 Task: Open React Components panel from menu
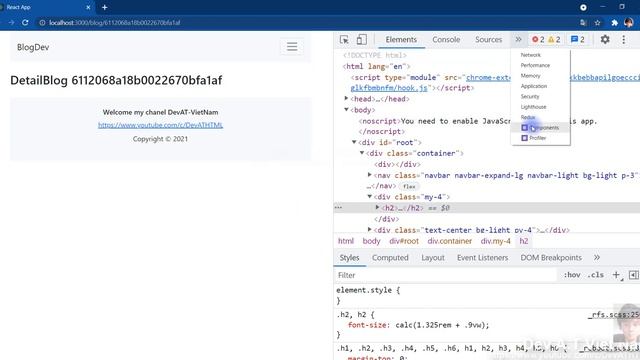540,128
